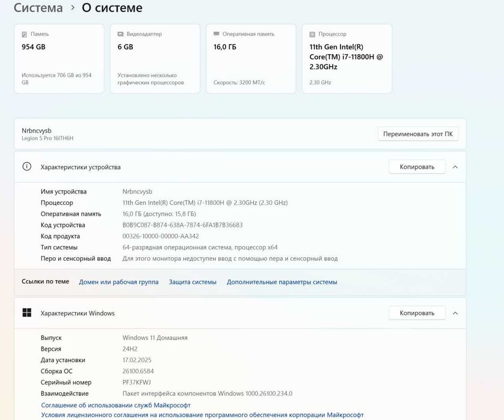504x420 pixels.
Task: Click Используется 706 GB из 954 GB text
Action: (x=57, y=79)
